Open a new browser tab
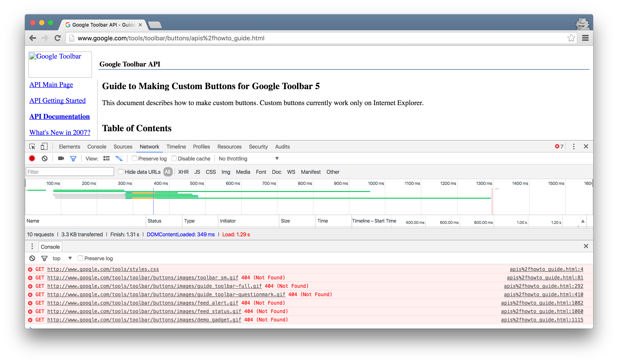The image size is (618, 364). [x=155, y=25]
